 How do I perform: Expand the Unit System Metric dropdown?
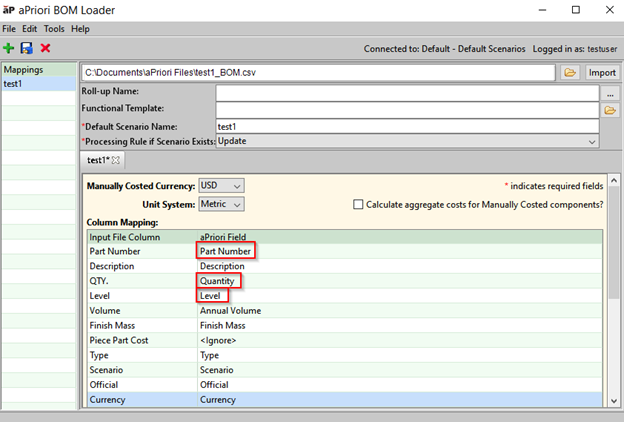coord(221,204)
